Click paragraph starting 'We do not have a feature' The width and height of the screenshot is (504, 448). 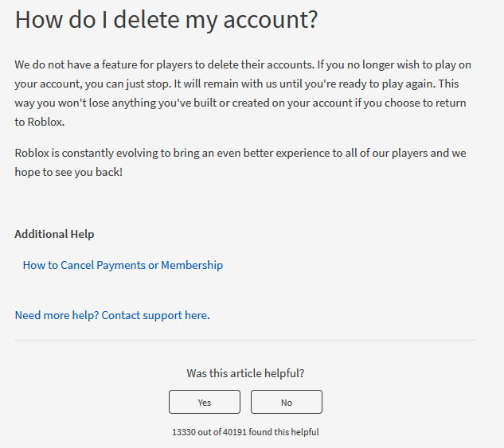243,93
